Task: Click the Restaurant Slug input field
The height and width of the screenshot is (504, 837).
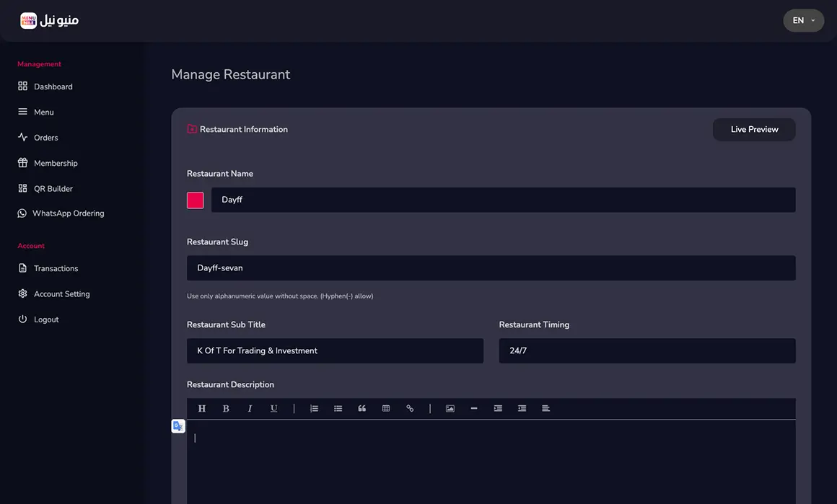Action: pyautogui.click(x=491, y=268)
